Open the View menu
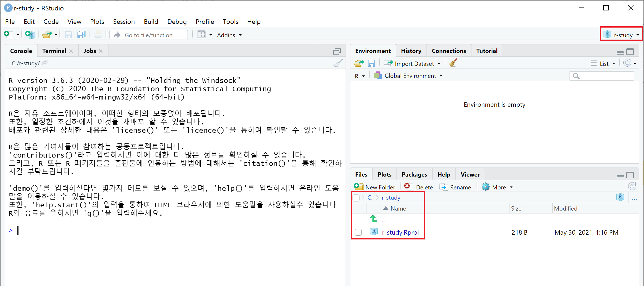The image size is (644, 286). click(74, 22)
